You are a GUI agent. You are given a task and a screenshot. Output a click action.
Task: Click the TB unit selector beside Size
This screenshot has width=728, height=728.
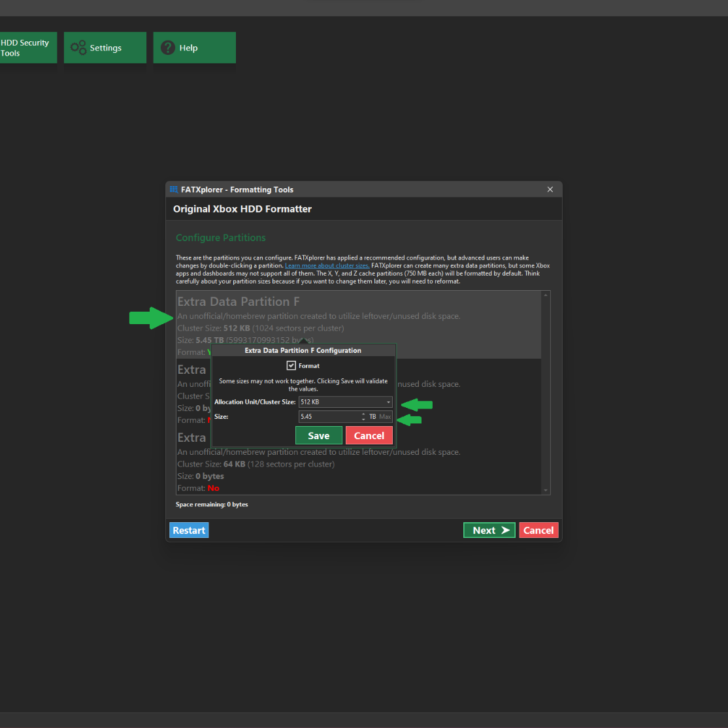372,416
